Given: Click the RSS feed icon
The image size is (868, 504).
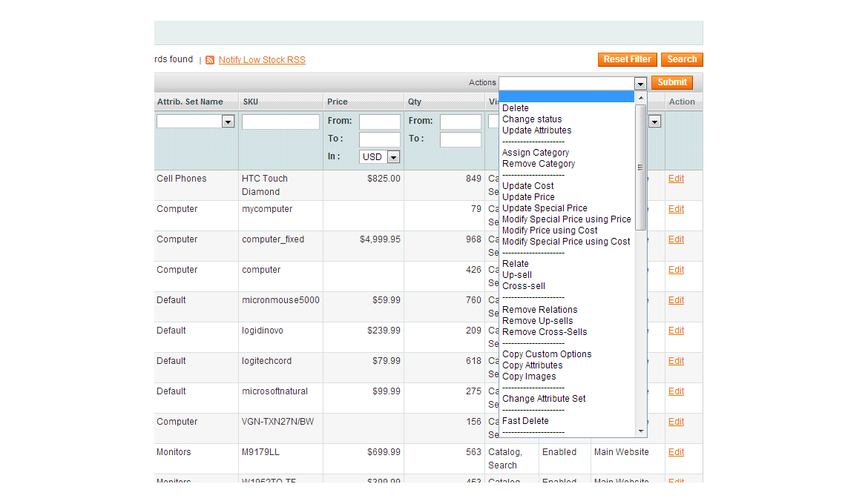Looking at the screenshot, I should pos(210,60).
